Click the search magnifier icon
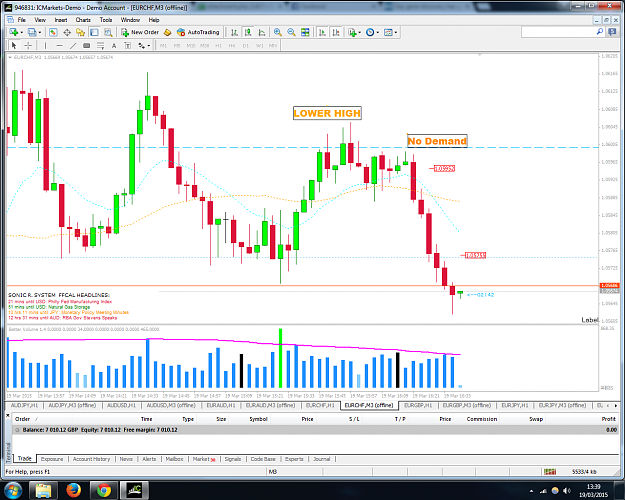The height and width of the screenshot is (500, 625). pos(600,32)
